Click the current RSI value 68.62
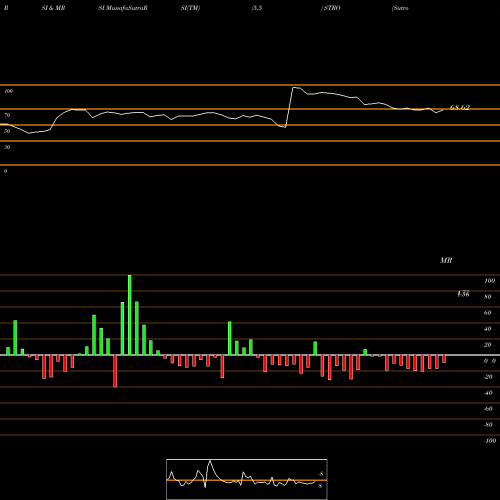Screen dimensions: 500x500 point(460,107)
